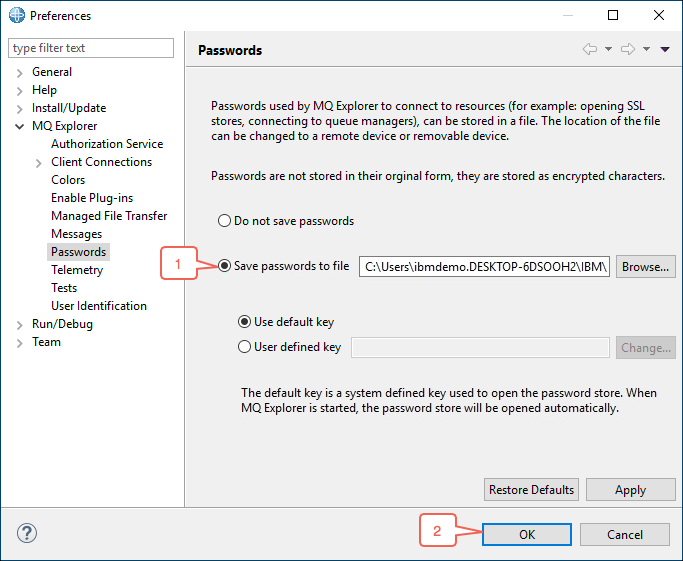Open the forward history dropdown arrow
The height and width of the screenshot is (561, 683).
646,49
